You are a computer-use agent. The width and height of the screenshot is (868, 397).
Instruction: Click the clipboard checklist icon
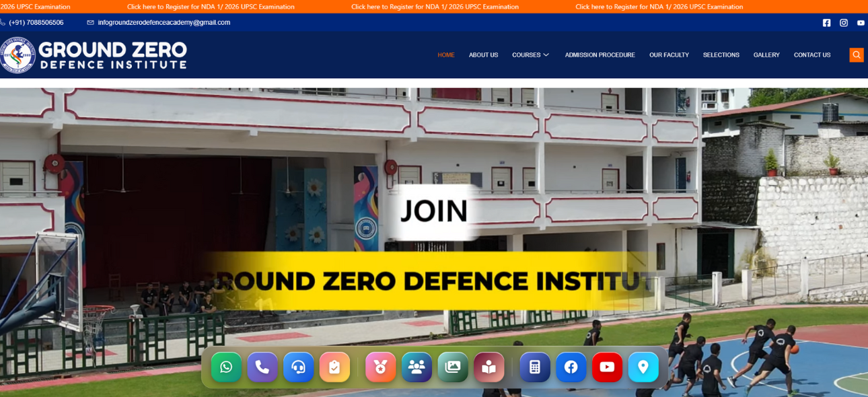(334, 367)
